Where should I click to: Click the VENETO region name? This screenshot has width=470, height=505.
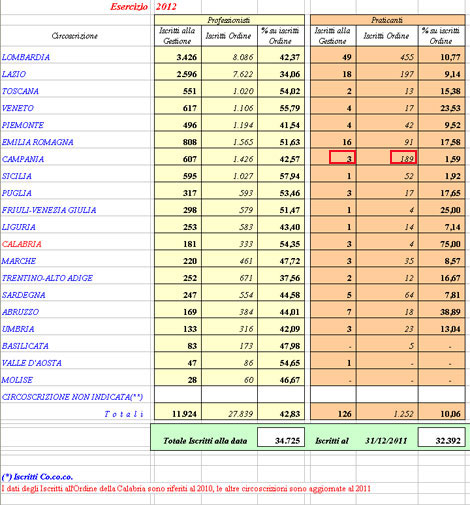(18, 108)
